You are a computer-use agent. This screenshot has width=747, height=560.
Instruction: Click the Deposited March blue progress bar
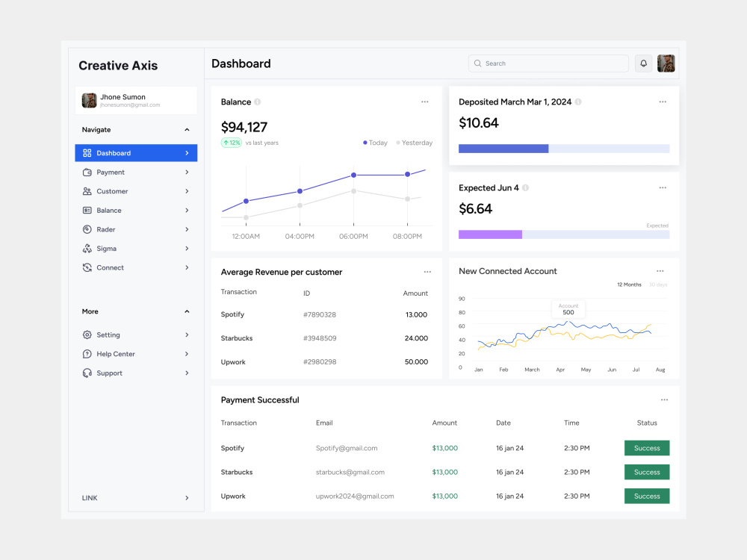pyautogui.click(x=503, y=149)
